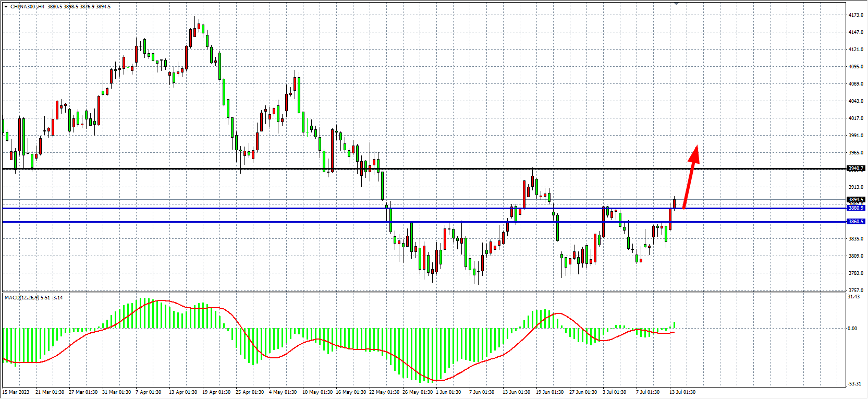Click the 3757.0 price scale label
The height and width of the screenshot is (399, 868).
(x=855, y=291)
